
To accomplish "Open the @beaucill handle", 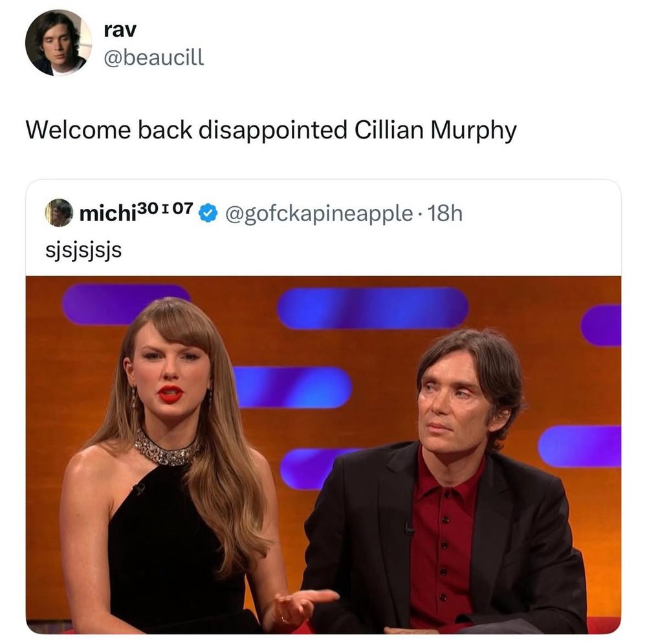I will pyautogui.click(x=153, y=57).
